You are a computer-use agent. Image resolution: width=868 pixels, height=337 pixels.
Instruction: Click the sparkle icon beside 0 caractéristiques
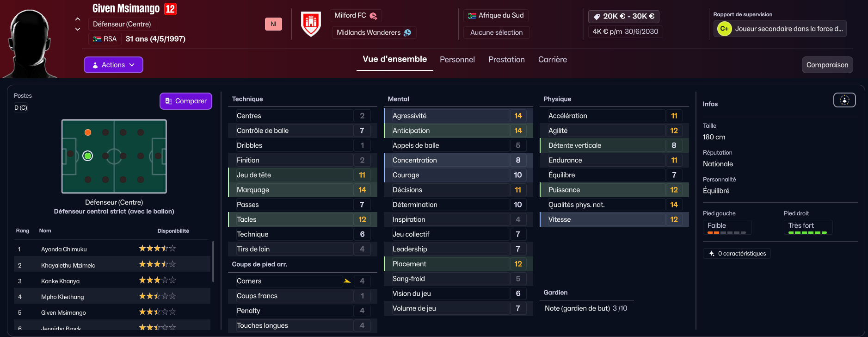[x=712, y=254]
